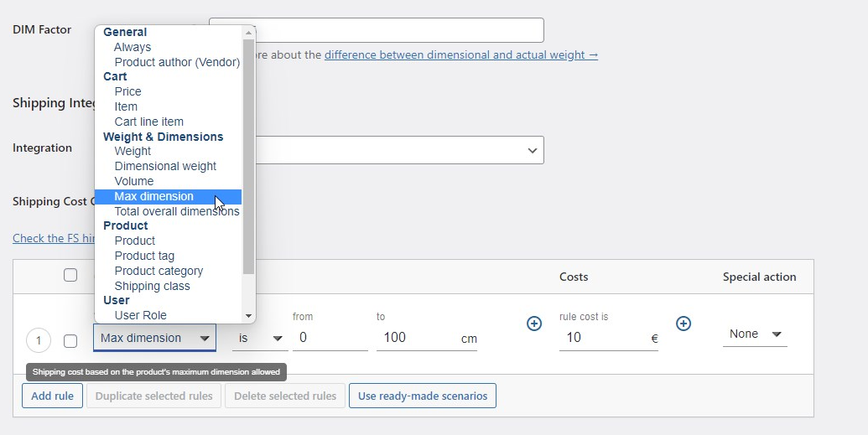
Task: Select Weight condition option
Action: [x=169, y=151]
